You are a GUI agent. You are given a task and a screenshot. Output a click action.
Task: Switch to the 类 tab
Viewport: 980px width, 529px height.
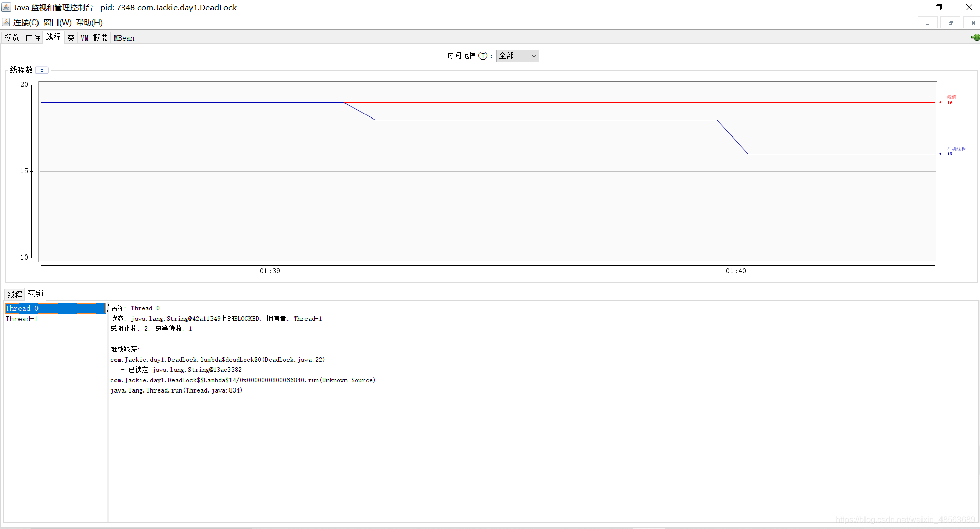71,37
